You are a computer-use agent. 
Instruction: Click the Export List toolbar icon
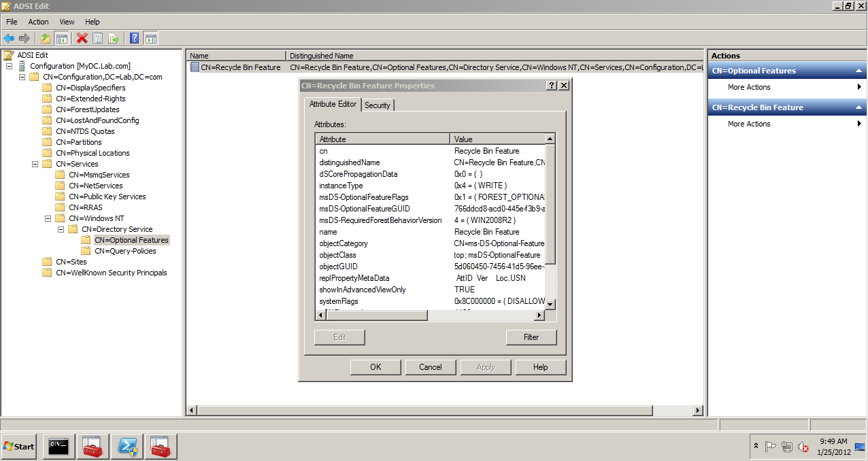[x=113, y=38]
